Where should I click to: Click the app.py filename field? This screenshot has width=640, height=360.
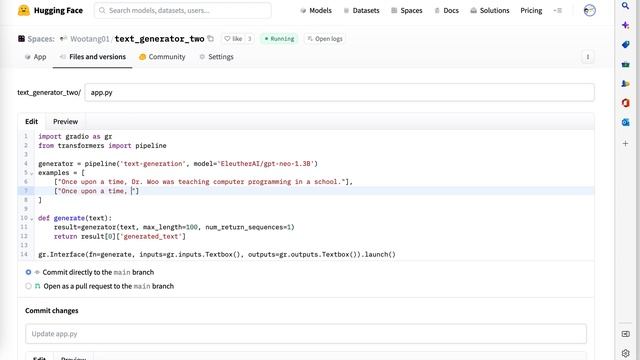pyautogui.click(x=339, y=92)
